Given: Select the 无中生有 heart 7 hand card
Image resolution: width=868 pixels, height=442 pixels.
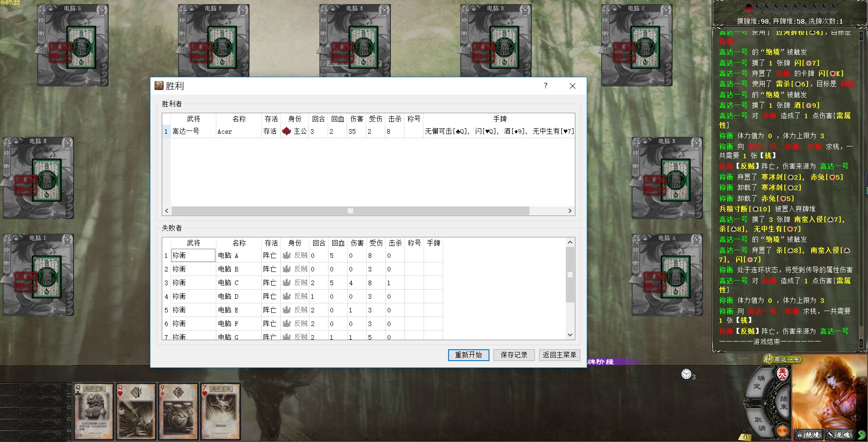Looking at the screenshot, I should 220,412.
